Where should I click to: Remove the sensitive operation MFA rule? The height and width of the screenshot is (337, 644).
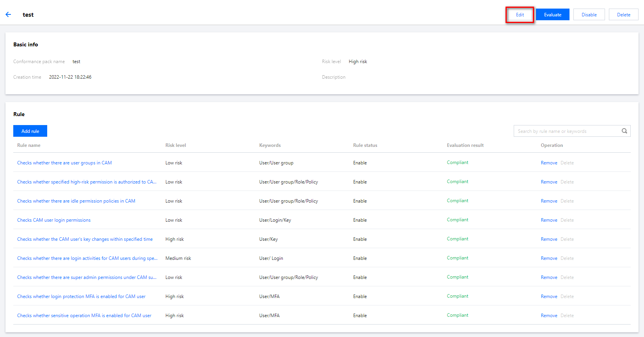click(549, 316)
